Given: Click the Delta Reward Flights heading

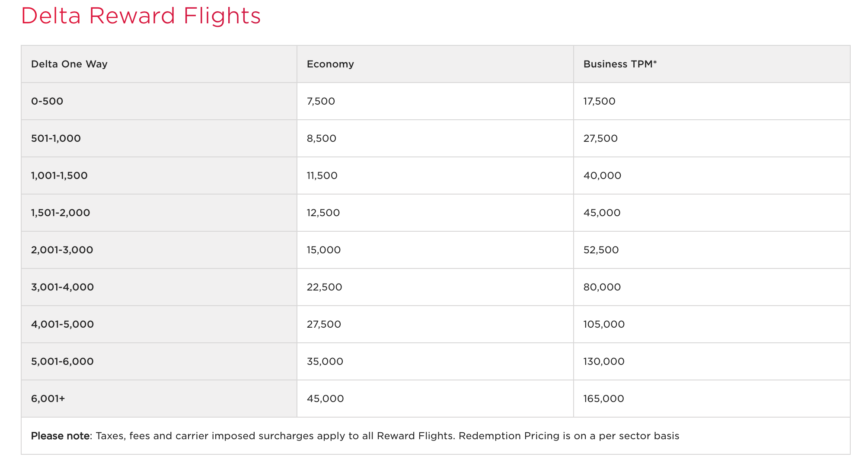Looking at the screenshot, I should click(141, 16).
